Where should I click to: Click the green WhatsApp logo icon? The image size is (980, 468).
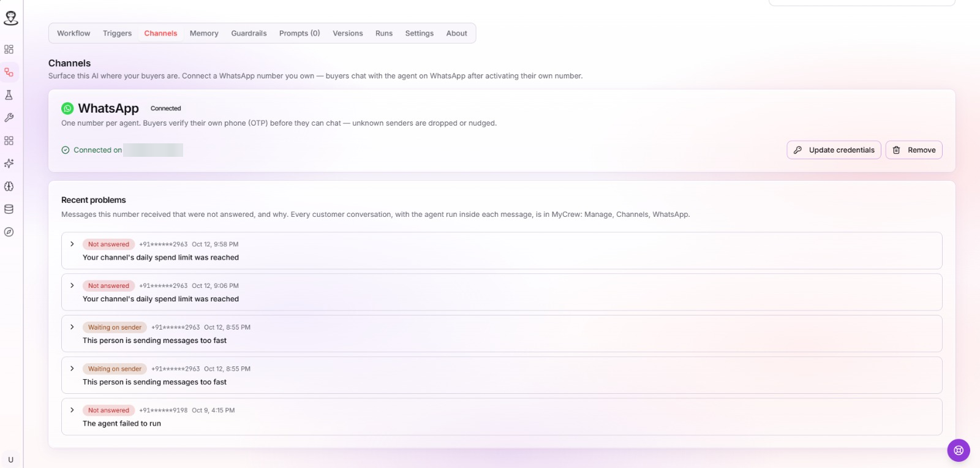[67, 108]
